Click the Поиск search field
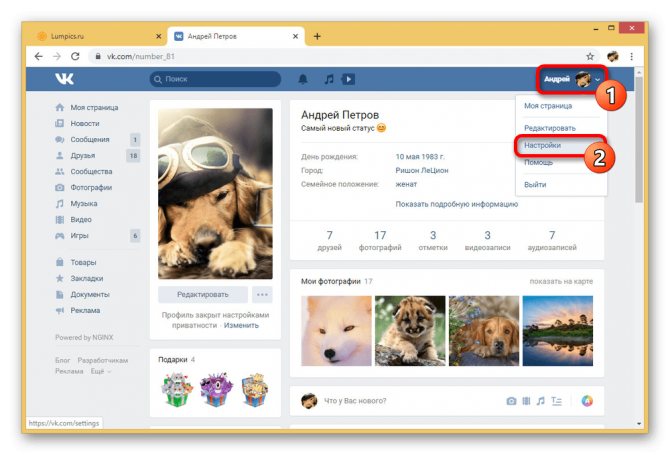This screenshot has height=455, width=670. (215, 79)
